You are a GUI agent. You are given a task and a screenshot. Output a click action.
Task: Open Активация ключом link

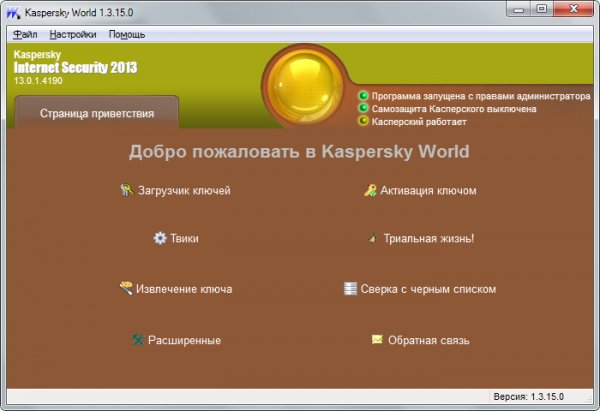[428, 190]
